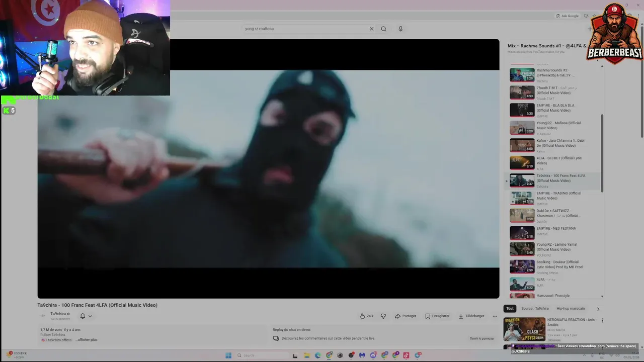Open Ta9chira channel name link
The width and height of the screenshot is (644, 362).
[x=58, y=314]
